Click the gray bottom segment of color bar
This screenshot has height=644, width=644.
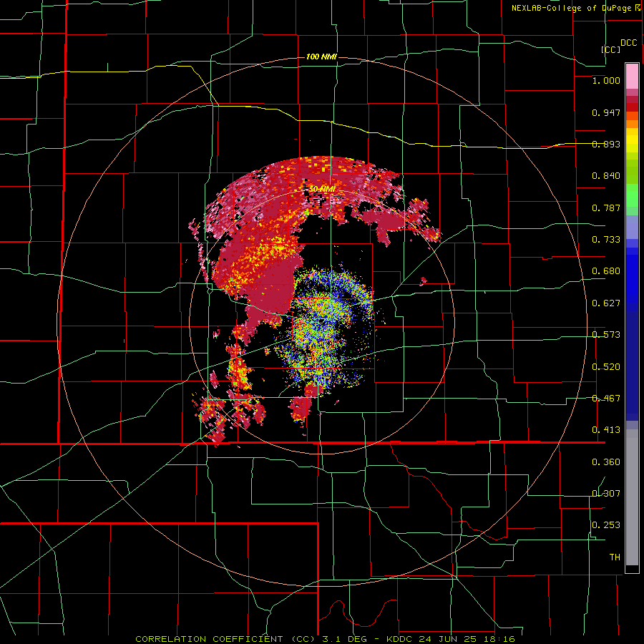click(x=632, y=497)
